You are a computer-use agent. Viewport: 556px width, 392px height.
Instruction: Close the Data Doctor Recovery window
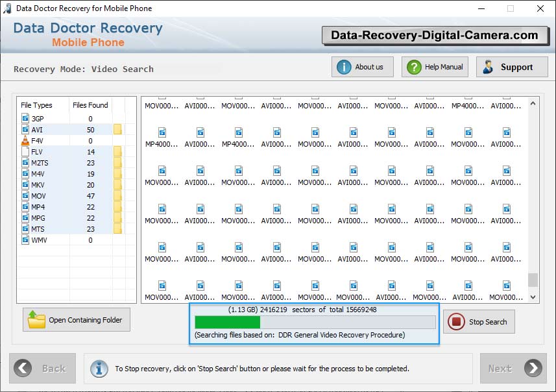pos(540,8)
